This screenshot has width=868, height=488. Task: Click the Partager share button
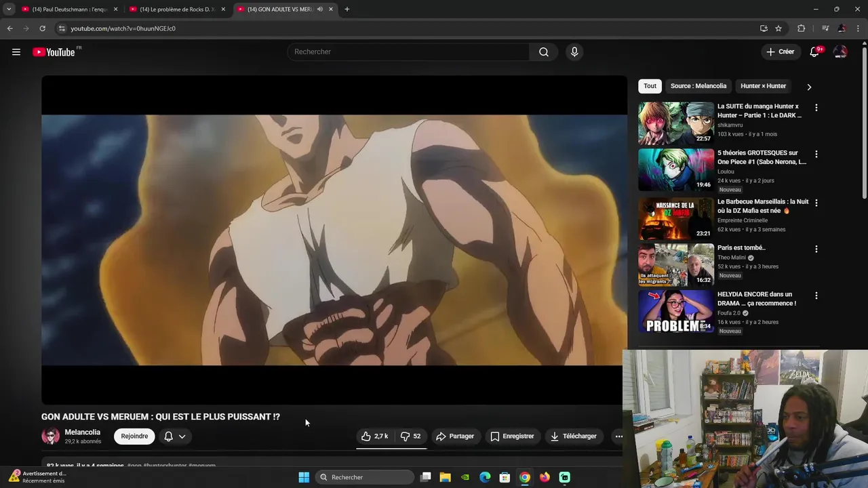point(455,436)
